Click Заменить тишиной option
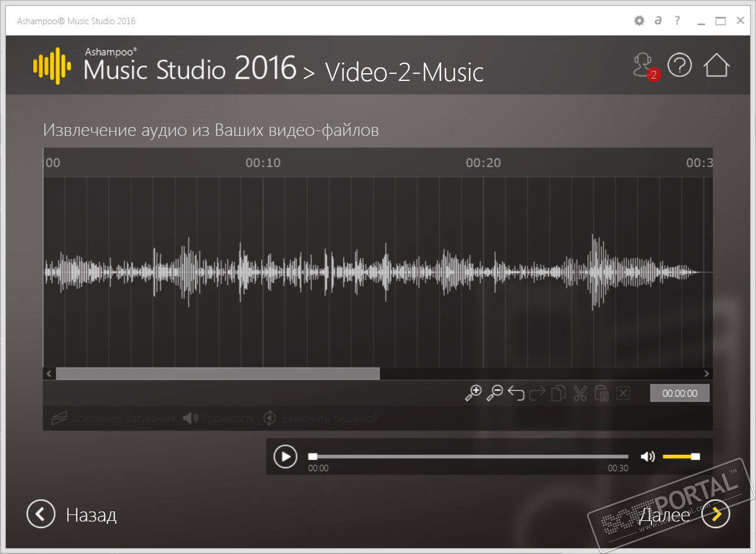The width and height of the screenshot is (756, 554). (x=321, y=419)
